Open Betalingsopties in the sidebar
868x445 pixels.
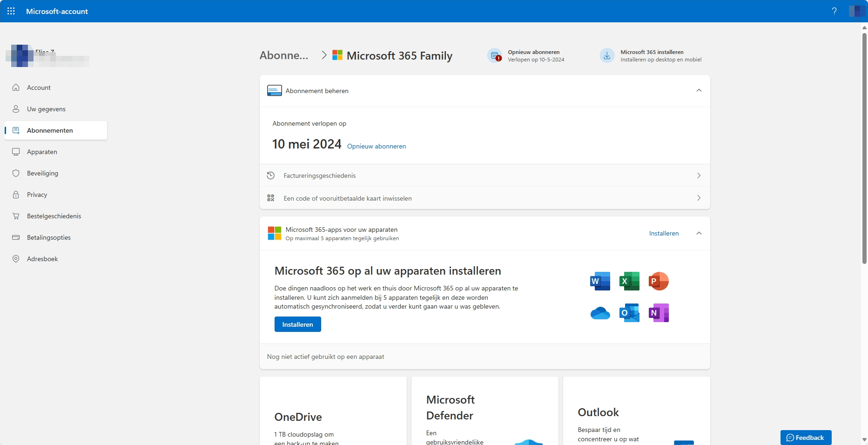pyautogui.click(x=56, y=237)
